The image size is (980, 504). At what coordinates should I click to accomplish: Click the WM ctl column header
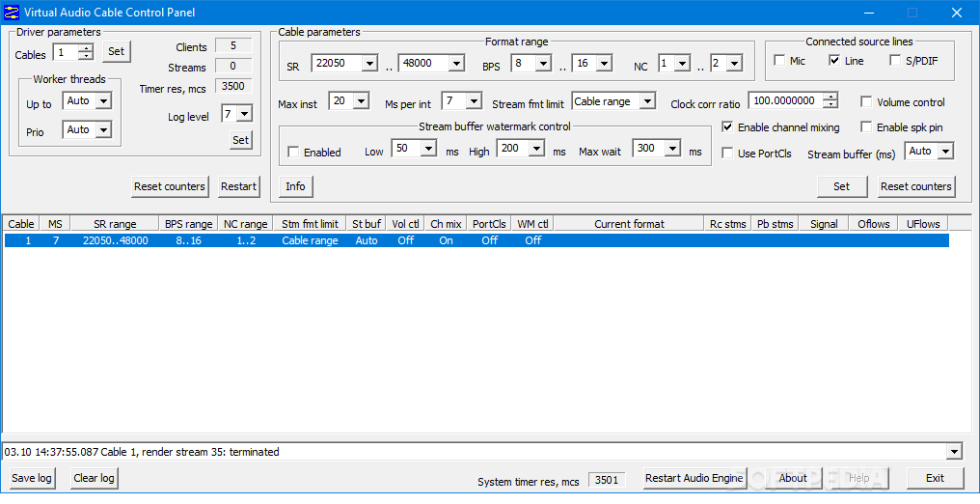pyautogui.click(x=533, y=224)
